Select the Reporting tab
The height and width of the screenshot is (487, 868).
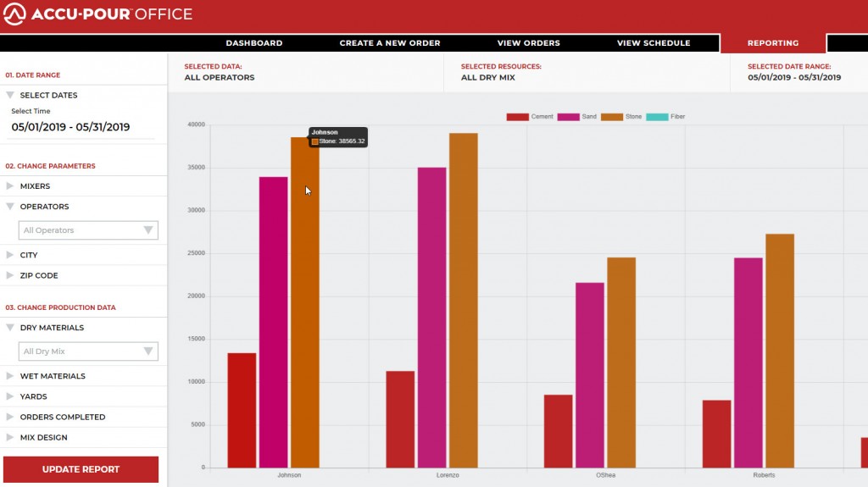[x=773, y=43]
